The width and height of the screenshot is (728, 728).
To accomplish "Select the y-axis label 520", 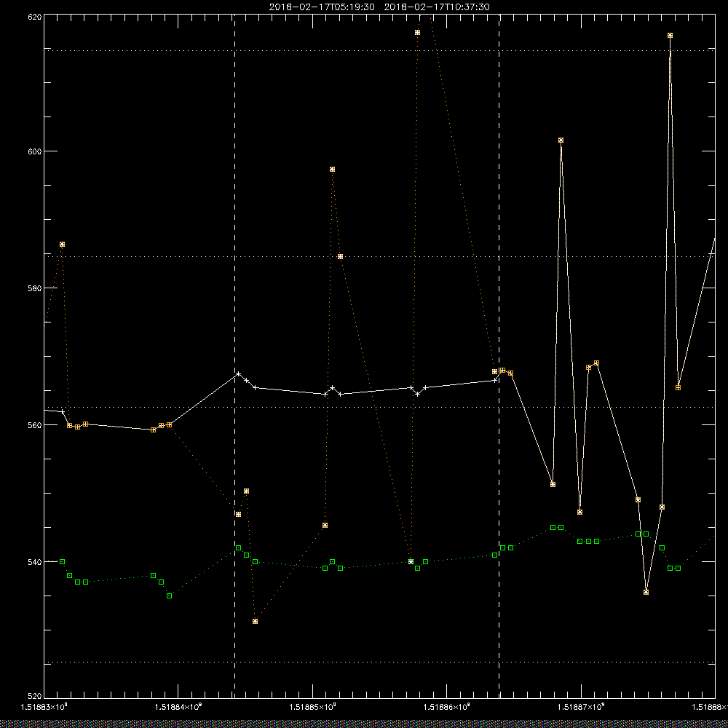I will point(34,697).
